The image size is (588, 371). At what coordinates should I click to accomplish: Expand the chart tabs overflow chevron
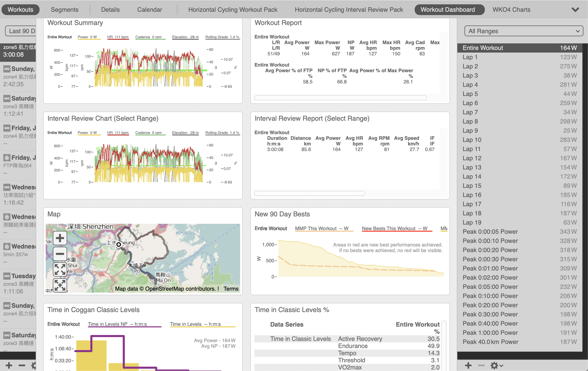point(575,10)
